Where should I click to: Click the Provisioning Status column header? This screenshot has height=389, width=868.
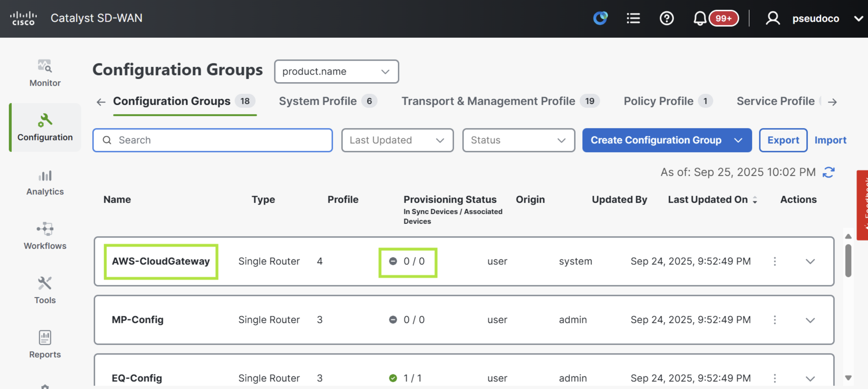(450, 200)
